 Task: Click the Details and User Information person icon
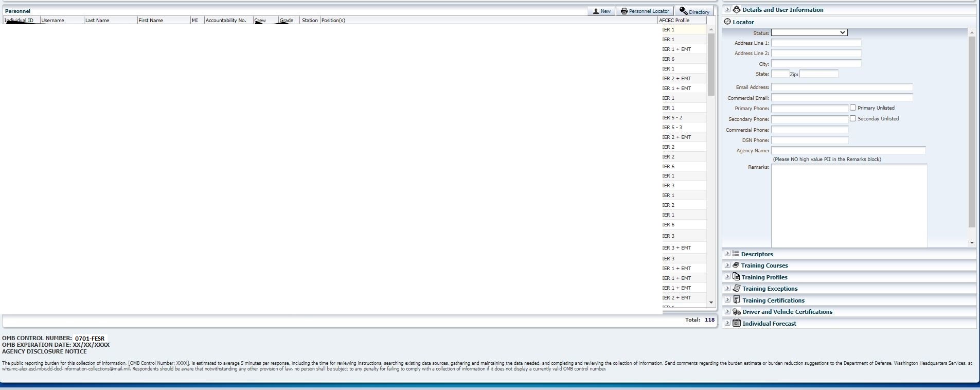tap(736, 9)
